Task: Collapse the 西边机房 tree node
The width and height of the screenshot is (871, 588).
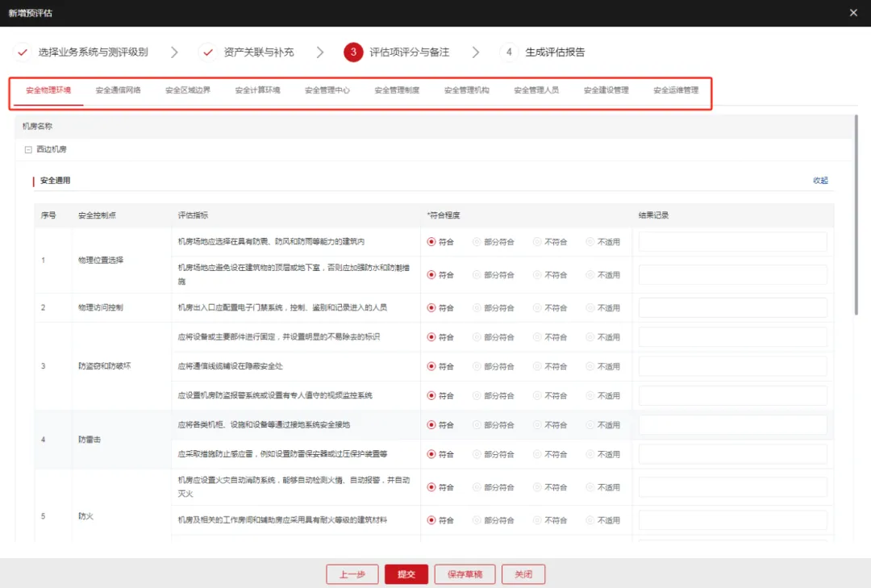Action: [28, 150]
